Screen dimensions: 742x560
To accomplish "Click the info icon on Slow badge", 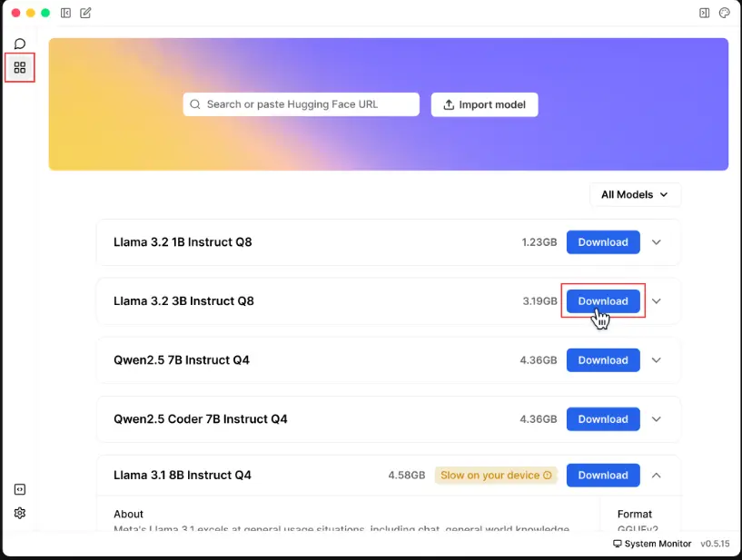I will click(x=548, y=476).
